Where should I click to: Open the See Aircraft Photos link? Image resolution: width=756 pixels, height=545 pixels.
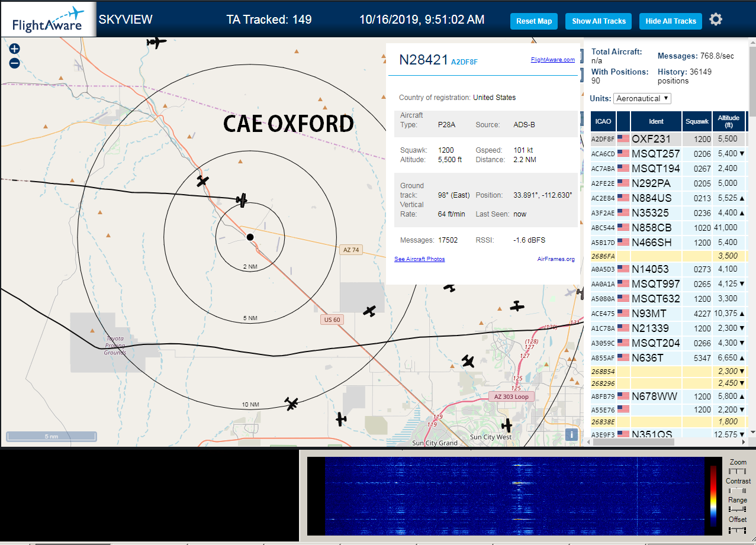(x=420, y=259)
